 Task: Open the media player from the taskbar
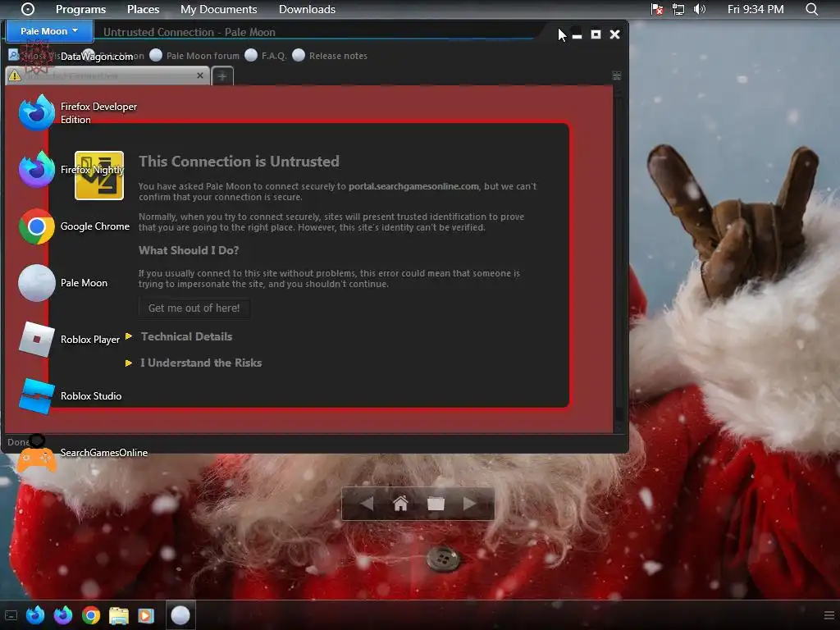(x=146, y=615)
